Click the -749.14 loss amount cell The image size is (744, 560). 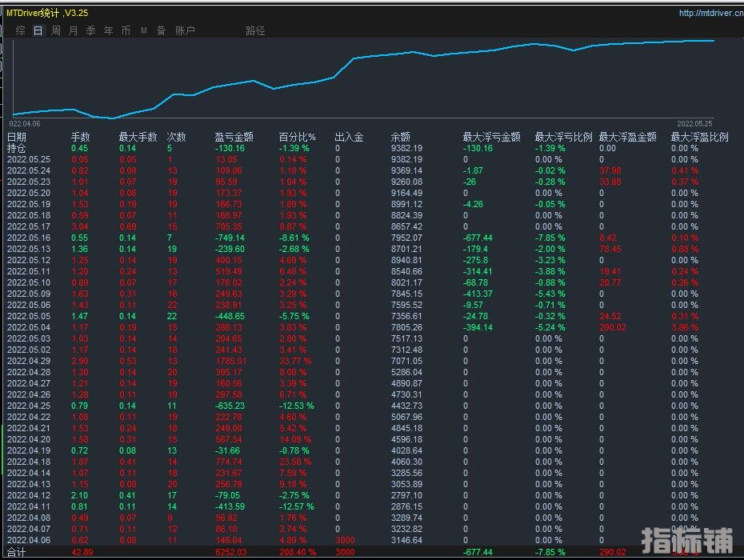tap(230, 238)
